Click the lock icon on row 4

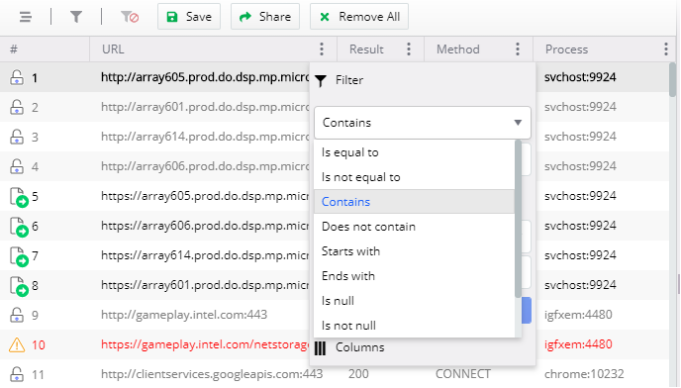pyautogui.click(x=17, y=166)
